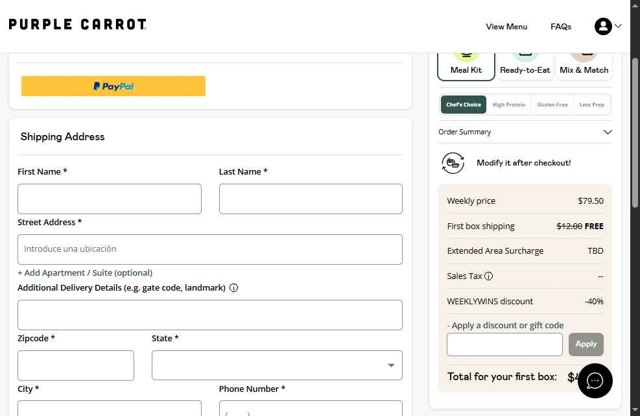Click the Sales Tax info icon
The image size is (640, 416).
point(488,276)
